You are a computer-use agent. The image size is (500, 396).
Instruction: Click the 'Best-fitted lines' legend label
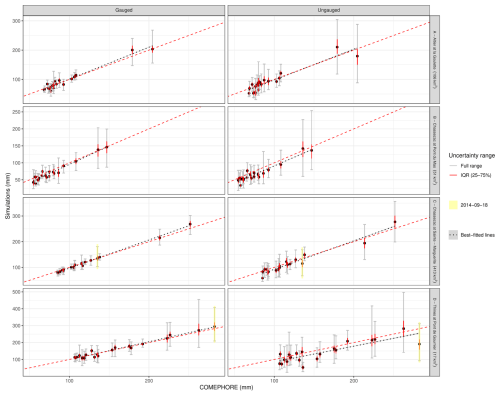click(x=478, y=235)
